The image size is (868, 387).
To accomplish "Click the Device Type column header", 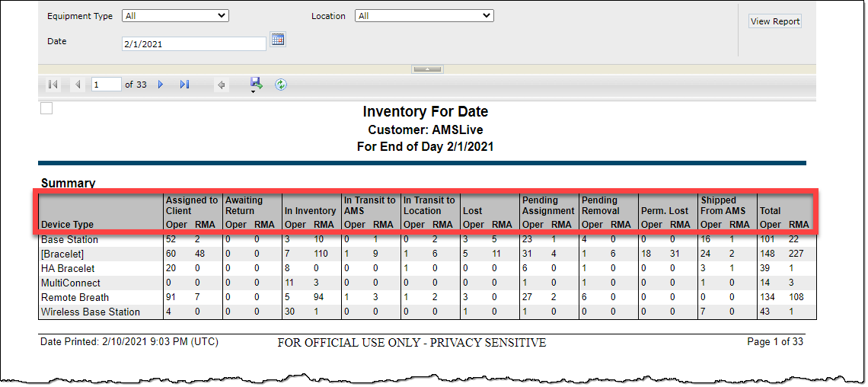I will (x=67, y=225).
